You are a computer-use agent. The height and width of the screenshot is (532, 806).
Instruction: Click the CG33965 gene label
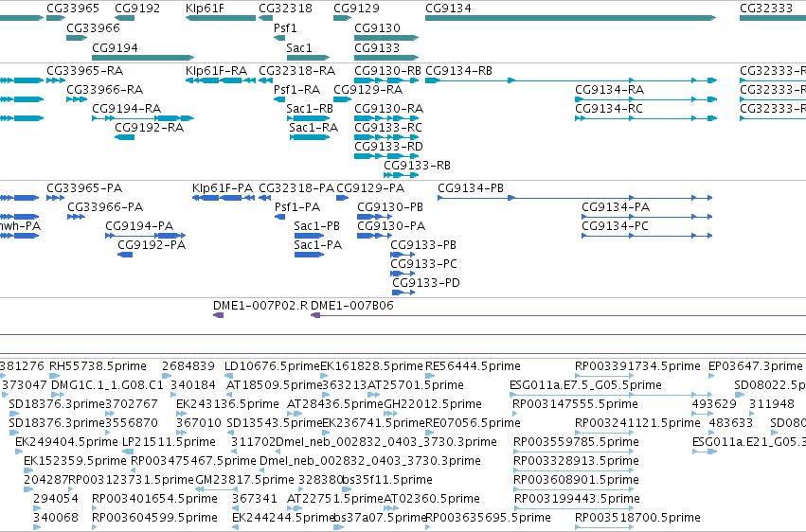point(73,9)
